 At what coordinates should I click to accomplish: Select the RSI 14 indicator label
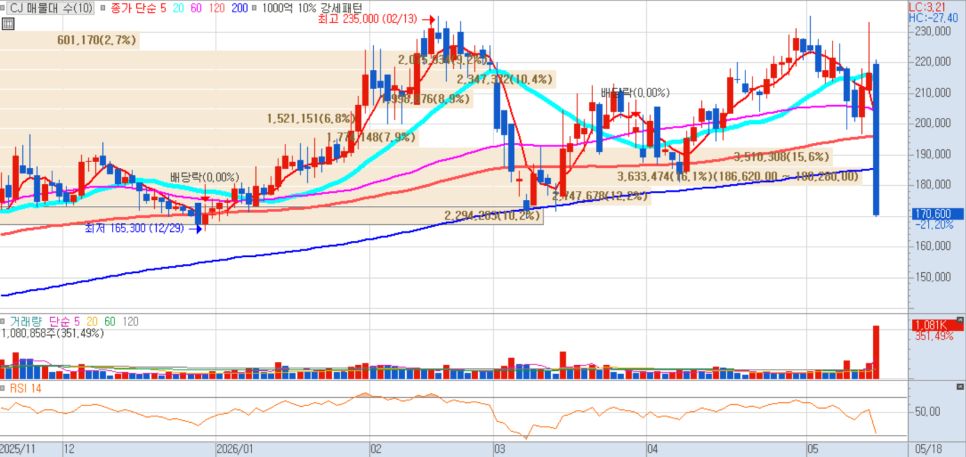pyautogui.click(x=25, y=388)
